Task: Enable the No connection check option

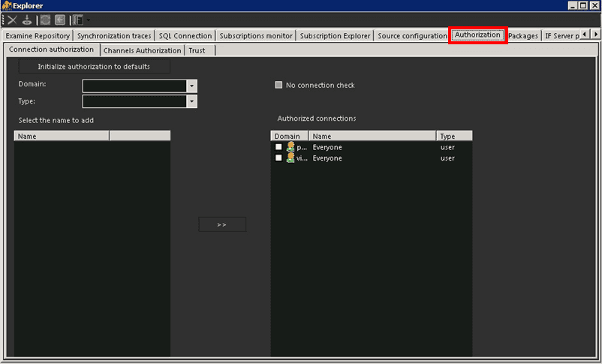Action: coord(279,86)
